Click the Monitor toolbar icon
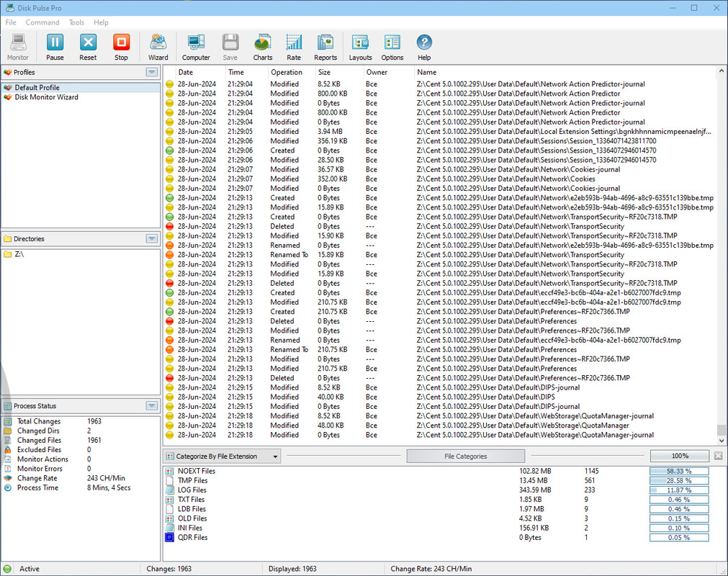Image resolution: width=728 pixels, height=576 pixels. pos(18,48)
